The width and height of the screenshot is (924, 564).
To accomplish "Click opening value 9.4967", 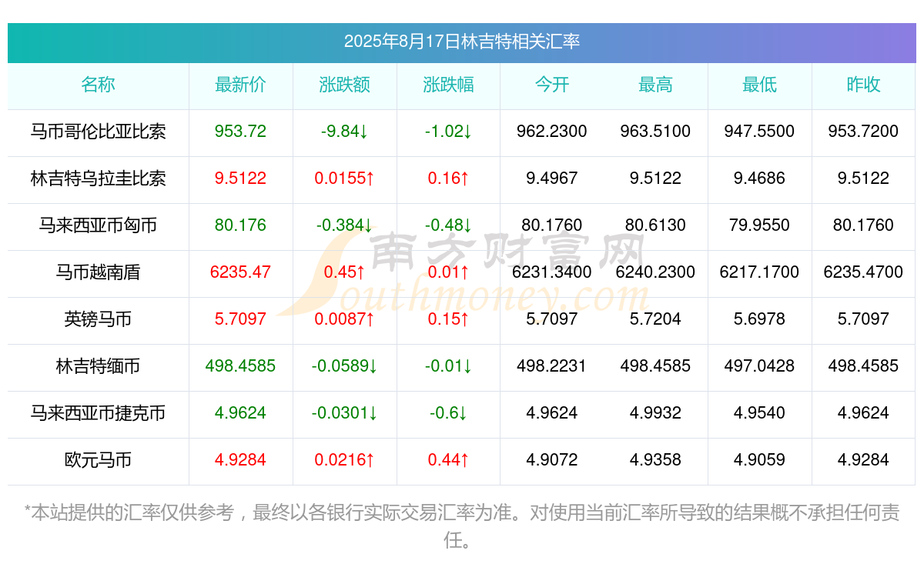I will point(552,179).
